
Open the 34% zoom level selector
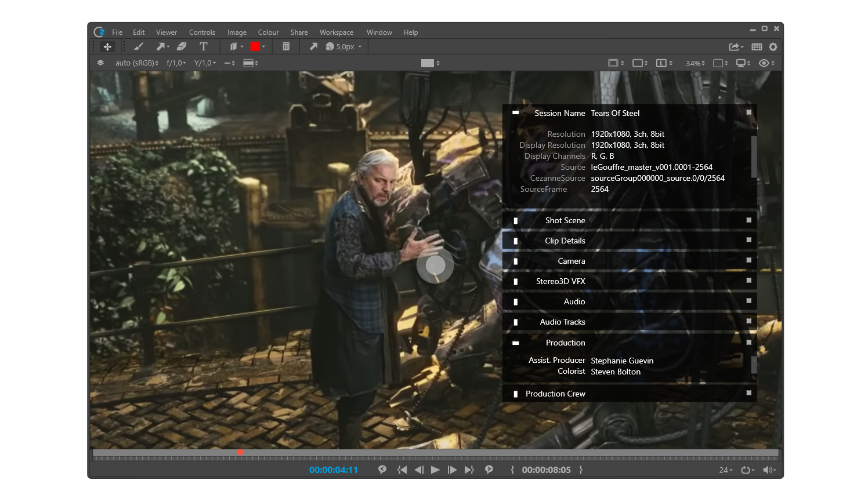tap(695, 63)
